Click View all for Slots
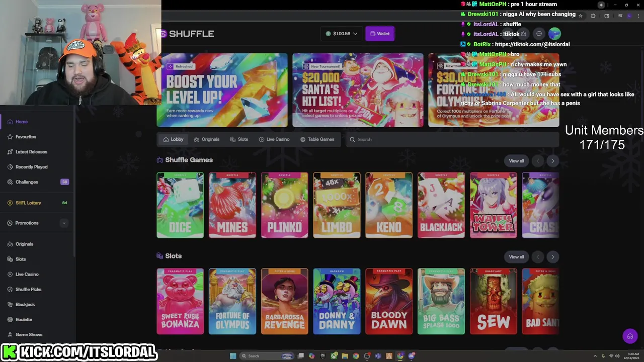Image resolution: width=644 pixels, height=362 pixels. pos(516,257)
